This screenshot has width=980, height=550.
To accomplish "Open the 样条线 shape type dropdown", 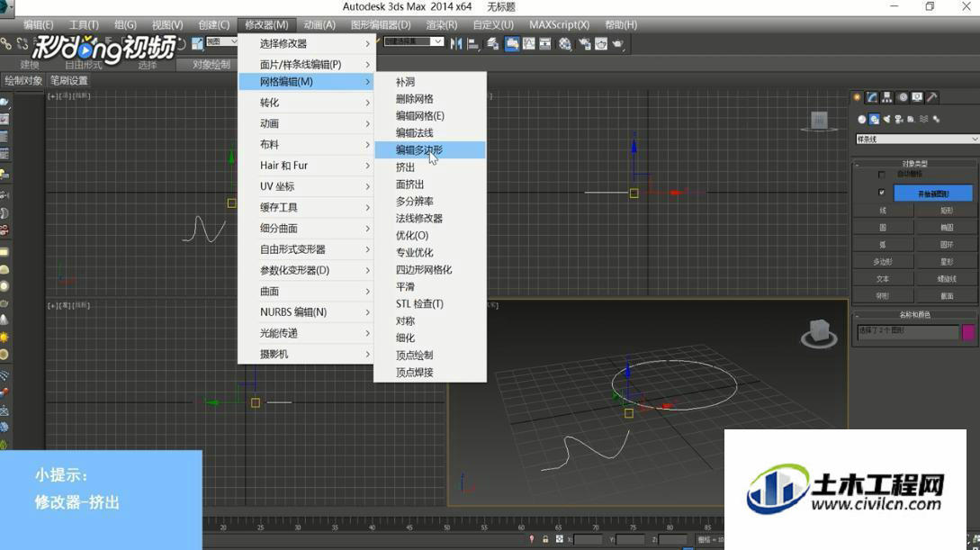I will point(917,140).
